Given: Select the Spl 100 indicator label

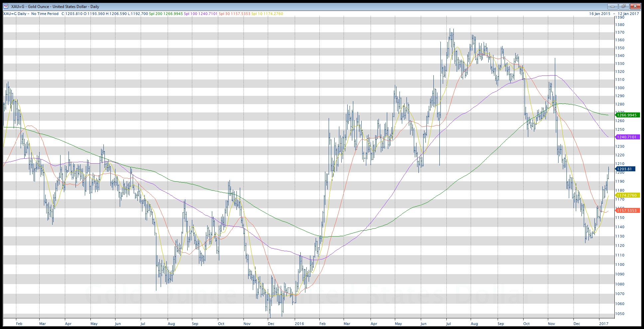Looking at the screenshot, I should (201, 14).
